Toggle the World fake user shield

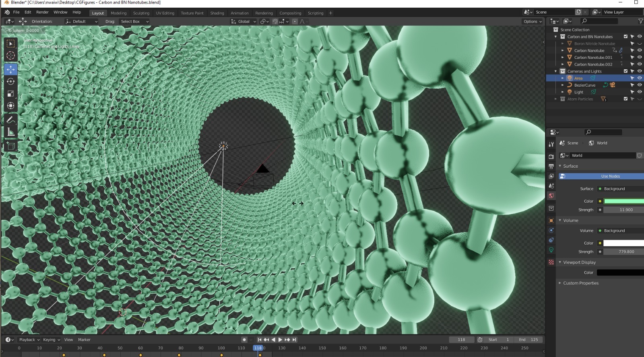639,156
